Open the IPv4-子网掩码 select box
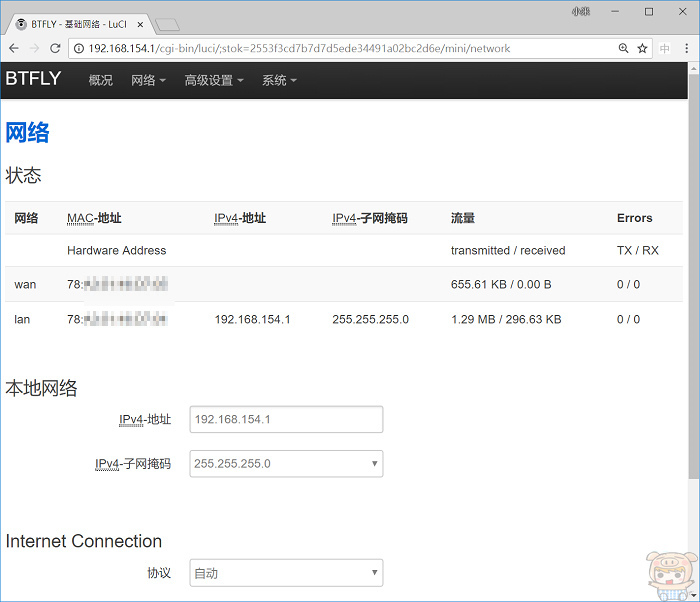Image resolution: width=700 pixels, height=602 pixels. pyautogui.click(x=286, y=463)
